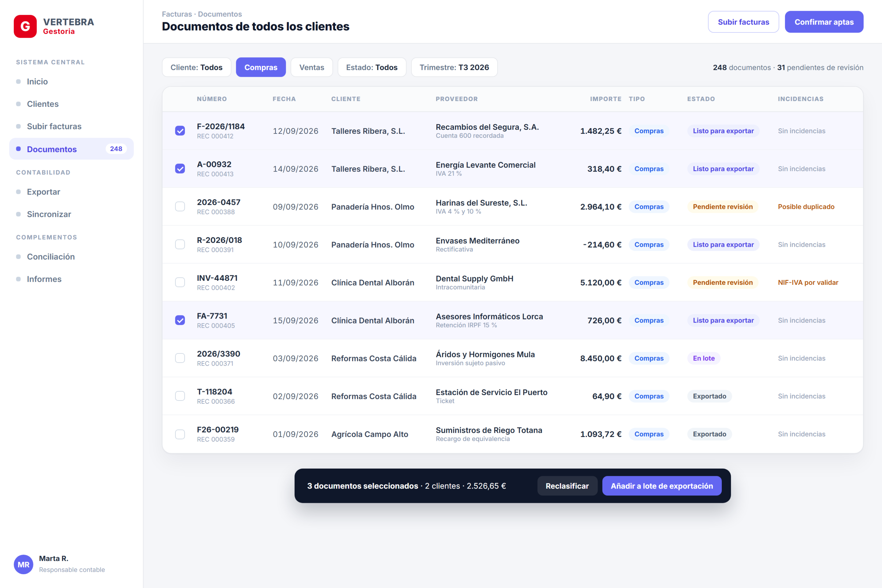This screenshot has height=588, width=882.
Task: Click Añadir a lote de exportación
Action: click(x=661, y=486)
